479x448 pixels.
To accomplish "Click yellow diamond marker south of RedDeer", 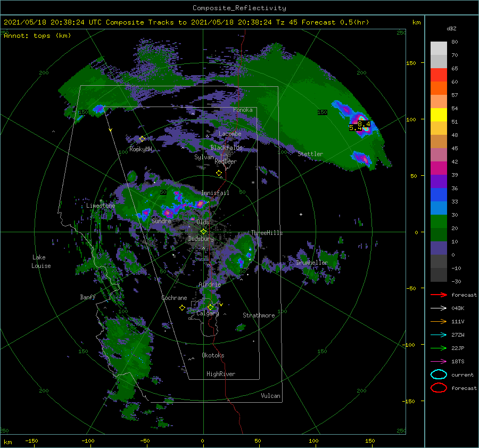I will pos(219,173).
